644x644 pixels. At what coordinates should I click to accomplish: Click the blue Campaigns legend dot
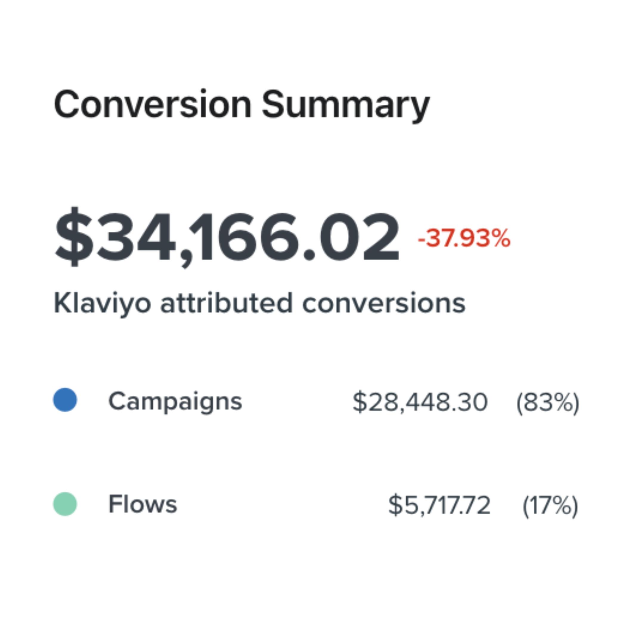[65, 400]
